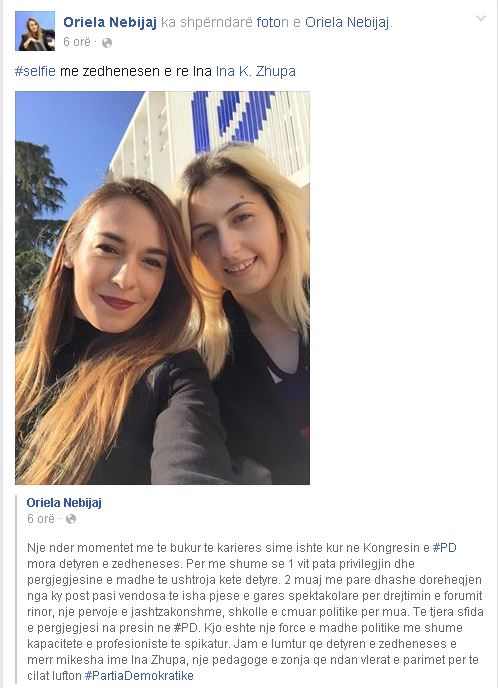The image size is (498, 688).
Task: Open the post options chevron menu
Action: tap(481, 18)
